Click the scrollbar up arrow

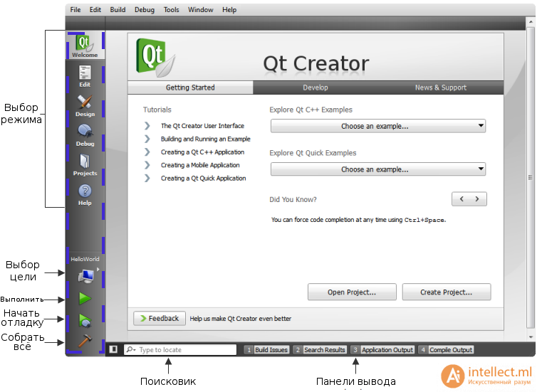click(x=531, y=22)
